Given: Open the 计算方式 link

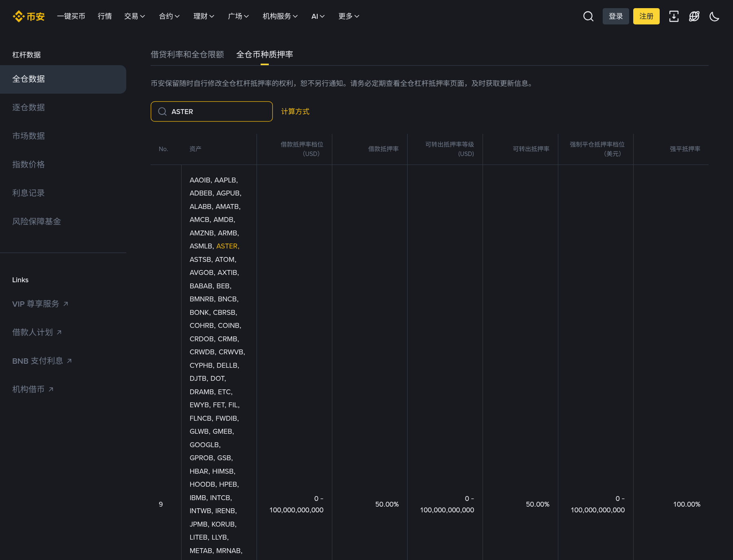Looking at the screenshot, I should pyautogui.click(x=295, y=112).
